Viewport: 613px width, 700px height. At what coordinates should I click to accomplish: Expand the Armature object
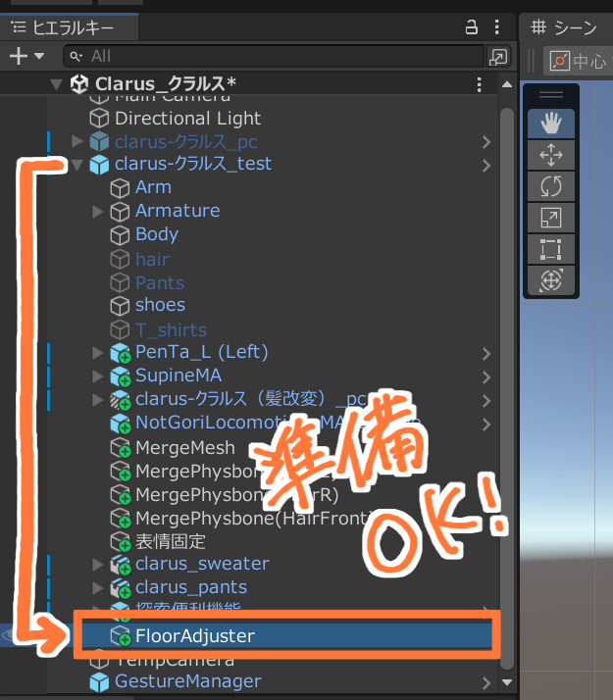click(98, 211)
